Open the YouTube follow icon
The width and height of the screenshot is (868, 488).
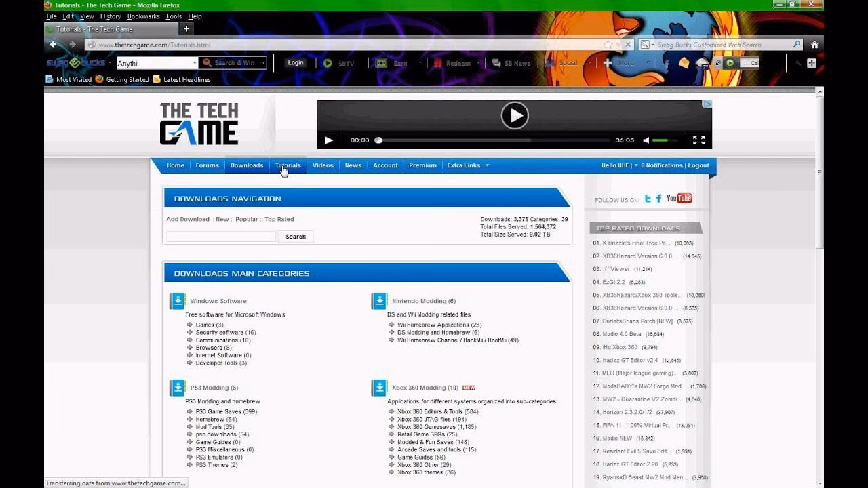(679, 198)
